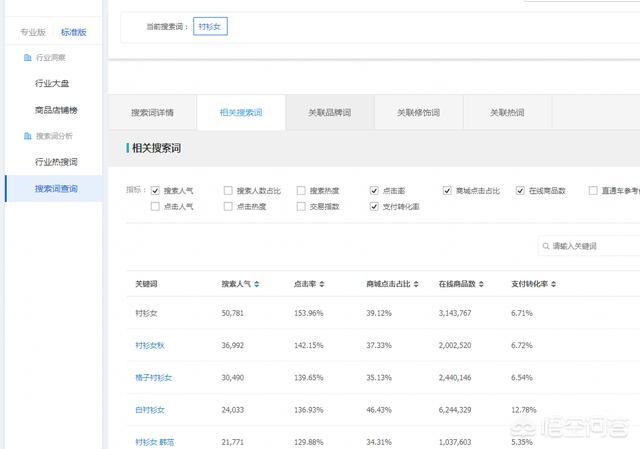The image size is (640, 449).
Task: Sort table by 在线商品数 sort arrows
Action: [x=481, y=284]
